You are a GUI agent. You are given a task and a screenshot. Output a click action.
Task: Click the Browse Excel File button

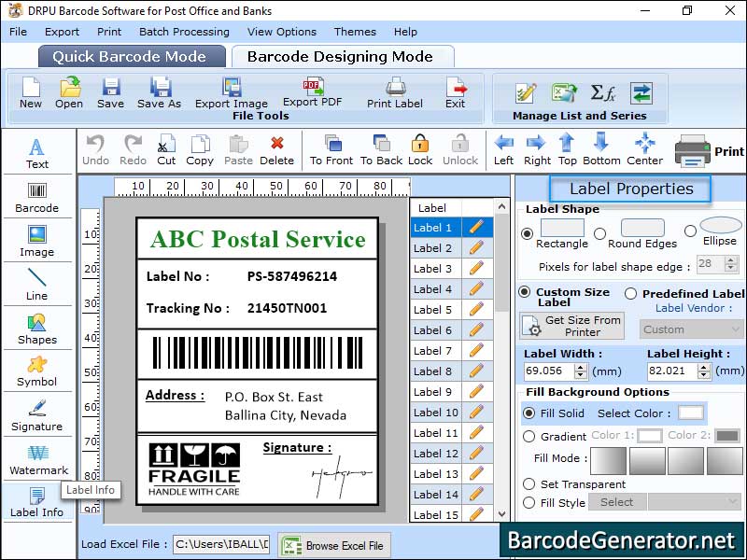click(x=333, y=544)
